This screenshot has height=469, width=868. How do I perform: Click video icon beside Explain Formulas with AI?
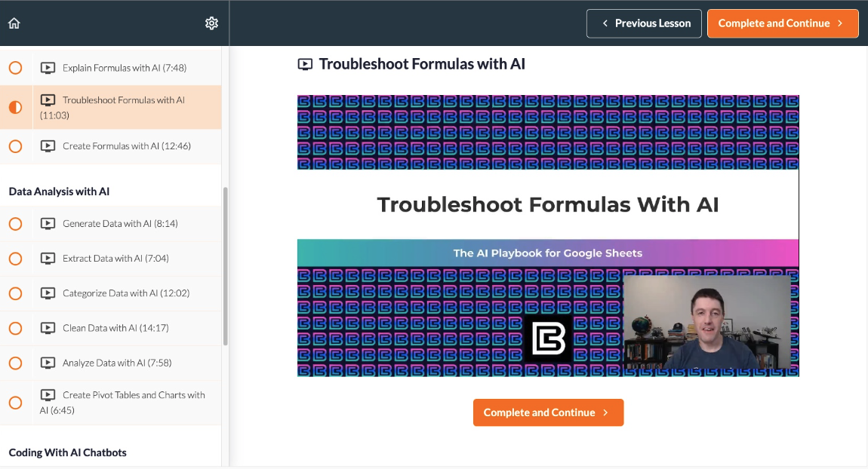pyautogui.click(x=48, y=68)
